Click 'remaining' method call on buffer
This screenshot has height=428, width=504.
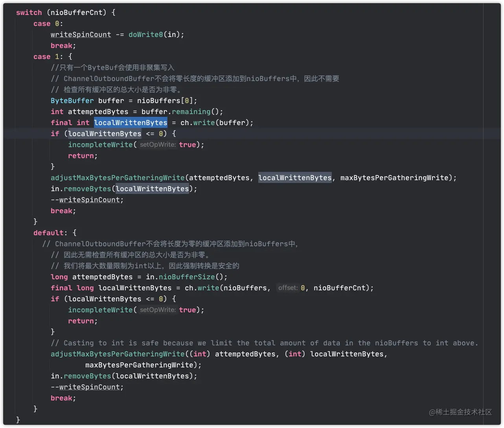coord(191,112)
